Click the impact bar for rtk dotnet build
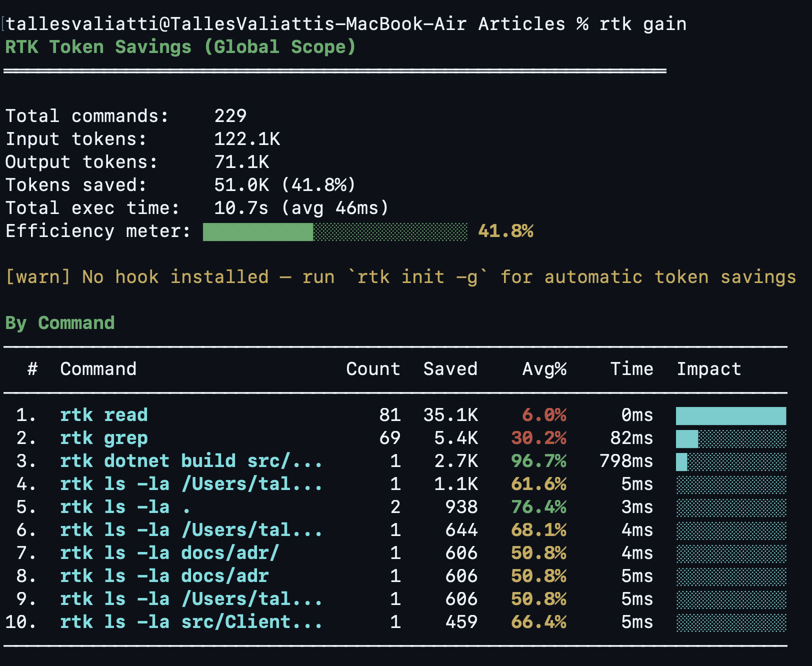 click(x=731, y=462)
